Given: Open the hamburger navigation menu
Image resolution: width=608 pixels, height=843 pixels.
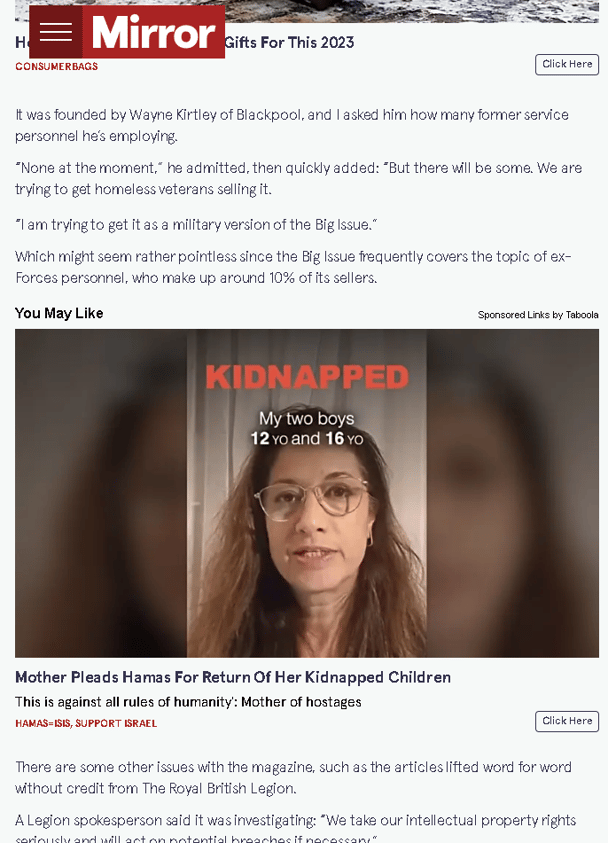Looking at the screenshot, I should pyautogui.click(x=56, y=32).
